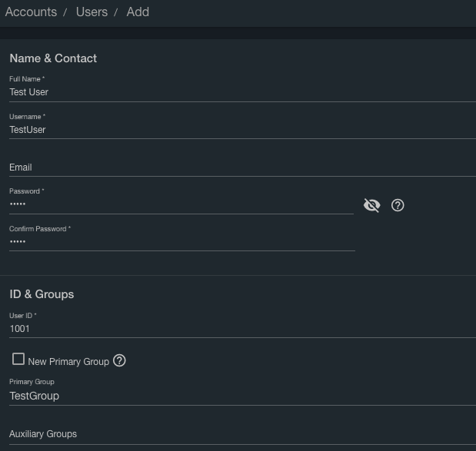Click the Add breadcrumb item
This screenshot has height=451, width=476.
138,12
